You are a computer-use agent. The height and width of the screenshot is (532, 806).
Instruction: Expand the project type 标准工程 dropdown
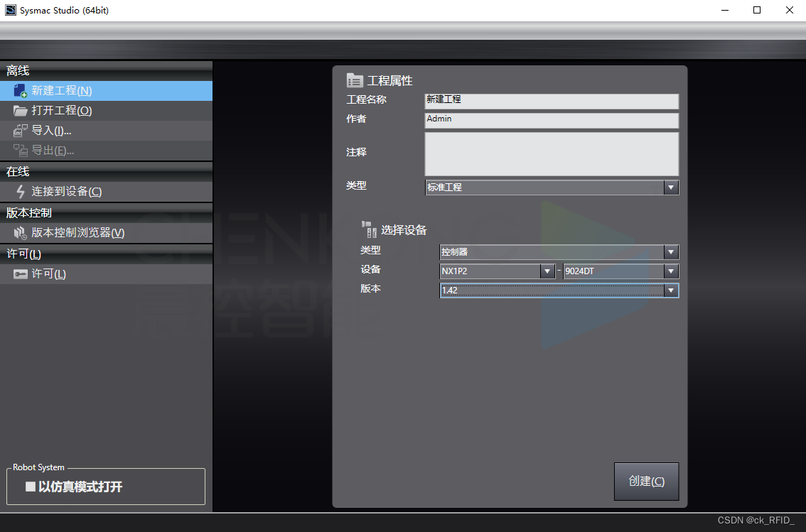tap(670, 188)
